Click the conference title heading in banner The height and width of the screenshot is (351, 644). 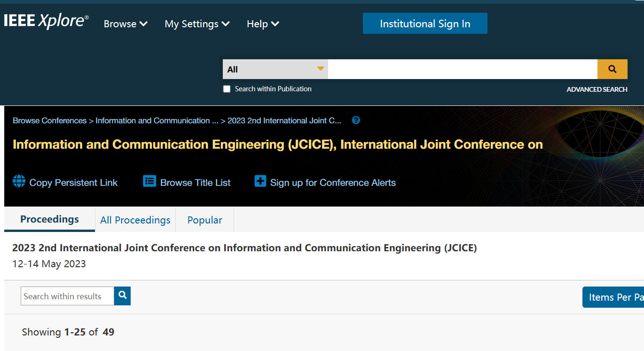tap(278, 144)
